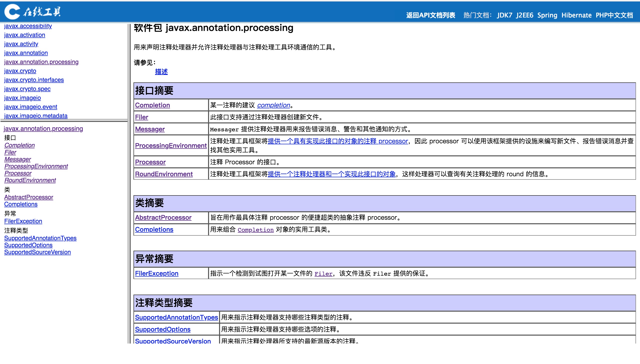The image size is (640, 364).
Task: Open SupportedAnnotationTypes in annotation summary table
Action: (176, 318)
